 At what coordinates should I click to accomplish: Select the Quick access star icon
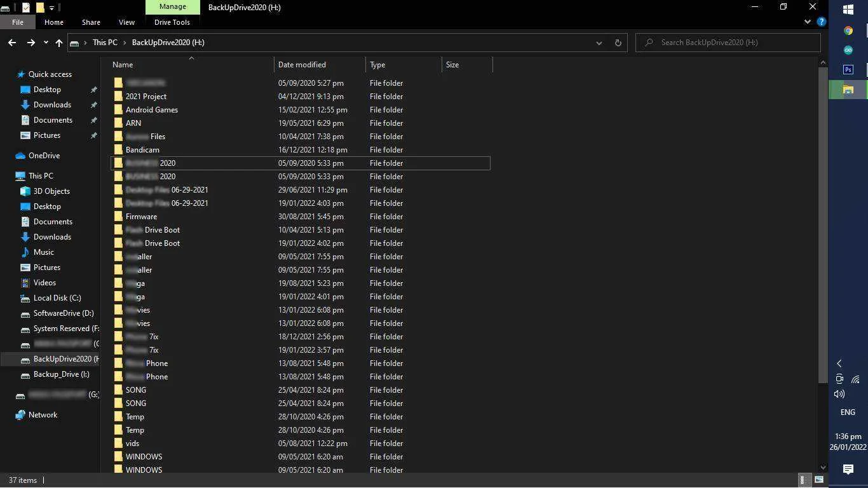pos(21,74)
